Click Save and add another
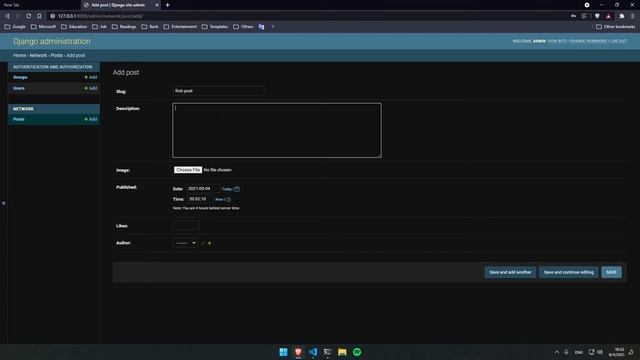The image size is (640, 360). pyautogui.click(x=510, y=272)
